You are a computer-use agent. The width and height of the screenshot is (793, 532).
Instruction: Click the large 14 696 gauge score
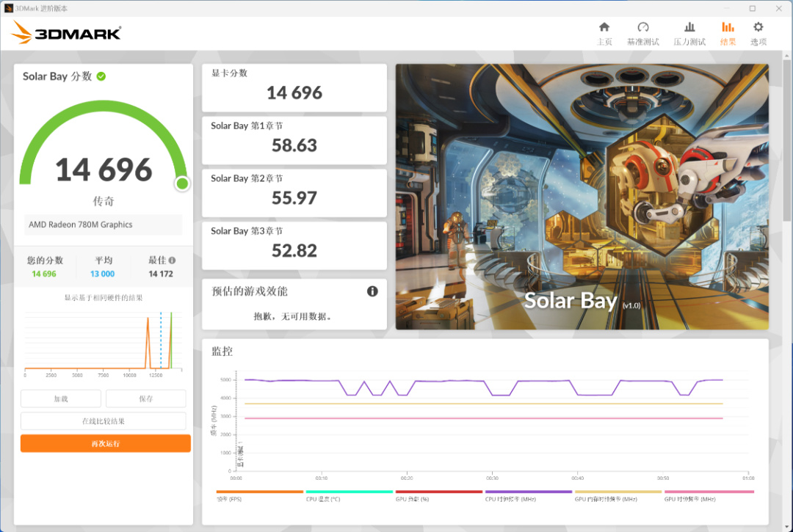[x=104, y=170]
